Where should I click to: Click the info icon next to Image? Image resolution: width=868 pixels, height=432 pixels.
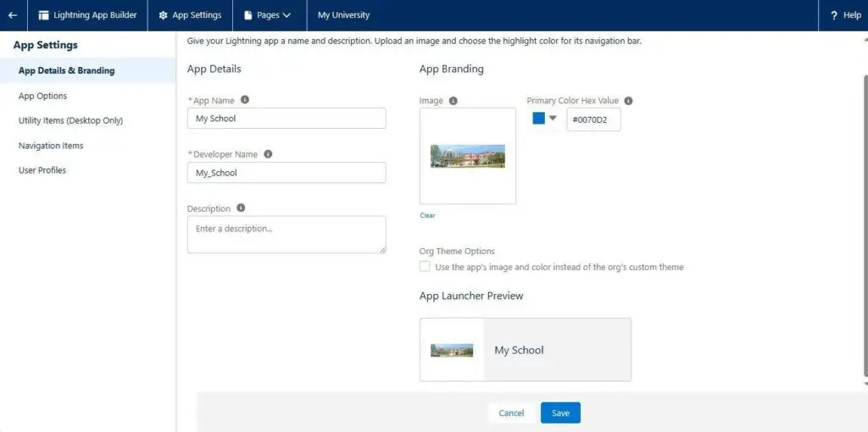tap(453, 101)
